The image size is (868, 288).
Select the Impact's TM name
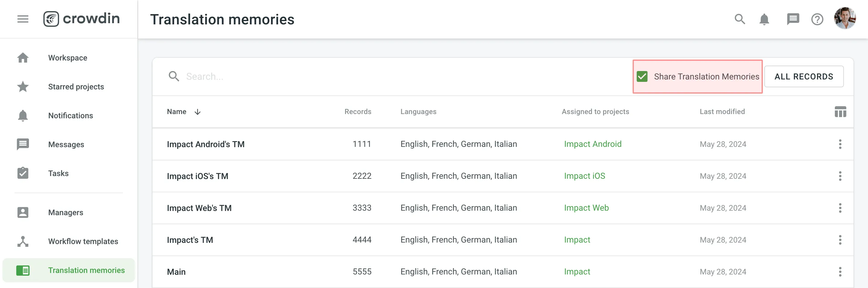190,240
